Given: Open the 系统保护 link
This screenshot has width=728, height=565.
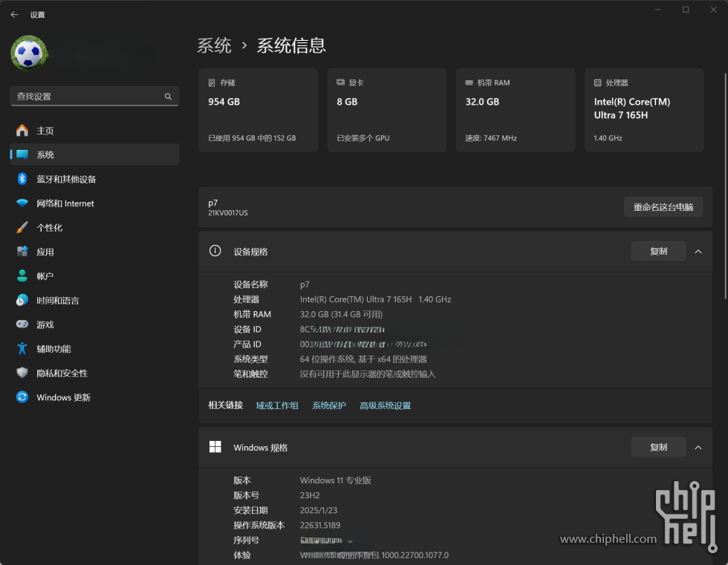Looking at the screenshot, I should point(329,405).
